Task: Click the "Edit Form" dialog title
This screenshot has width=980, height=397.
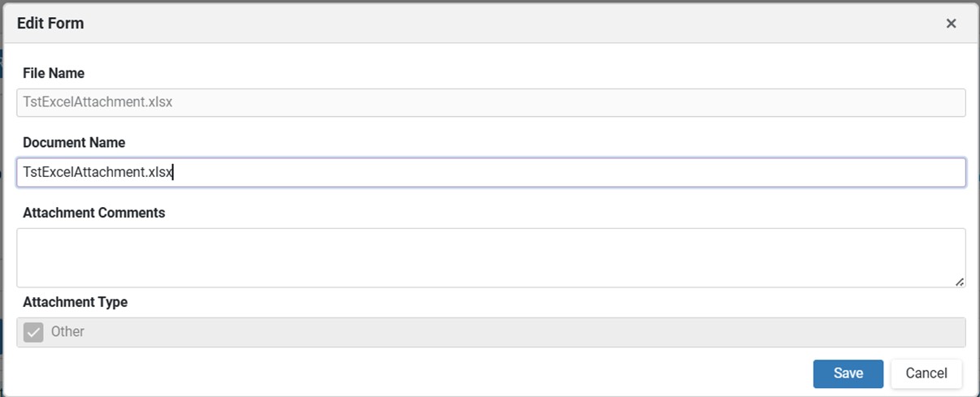Action: [x=50, y=24]
